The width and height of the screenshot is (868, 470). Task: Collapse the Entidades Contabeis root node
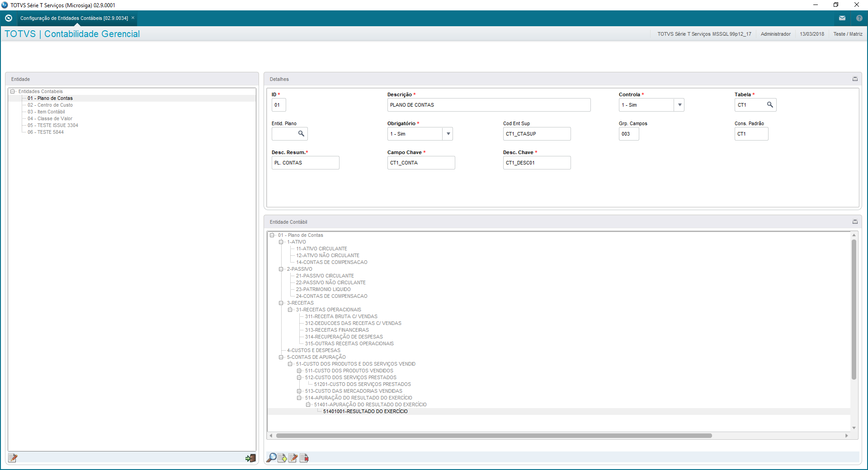point(13,91)
